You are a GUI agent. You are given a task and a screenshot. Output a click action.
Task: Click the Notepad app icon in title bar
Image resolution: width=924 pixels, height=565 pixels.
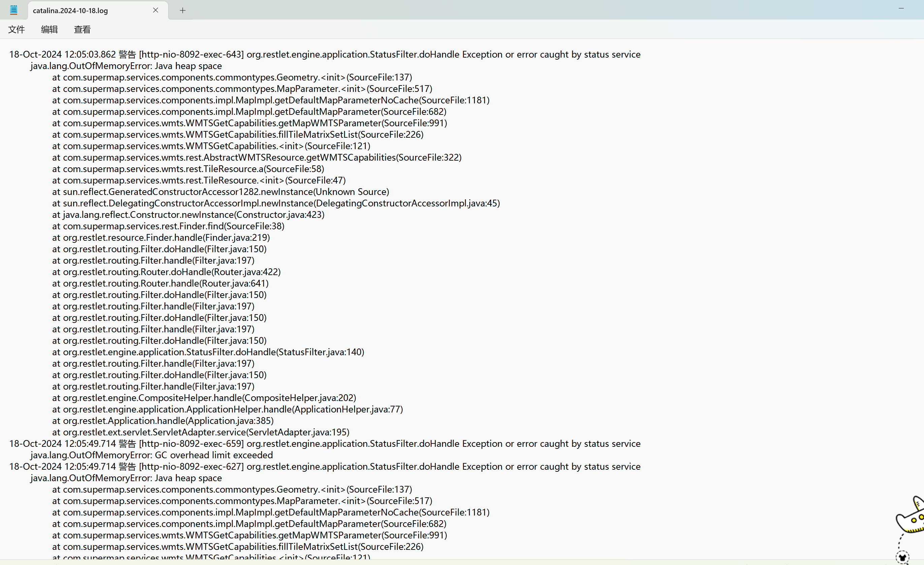point(13,10)
